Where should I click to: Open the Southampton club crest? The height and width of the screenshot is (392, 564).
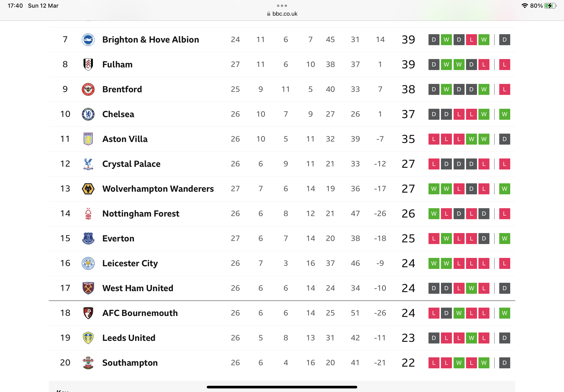[88, 363]
